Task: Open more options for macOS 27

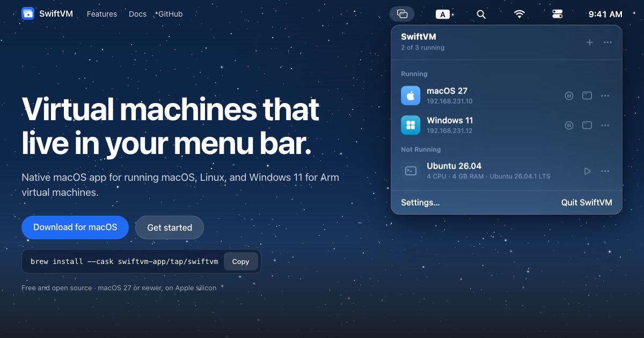Action: (605, 95)
